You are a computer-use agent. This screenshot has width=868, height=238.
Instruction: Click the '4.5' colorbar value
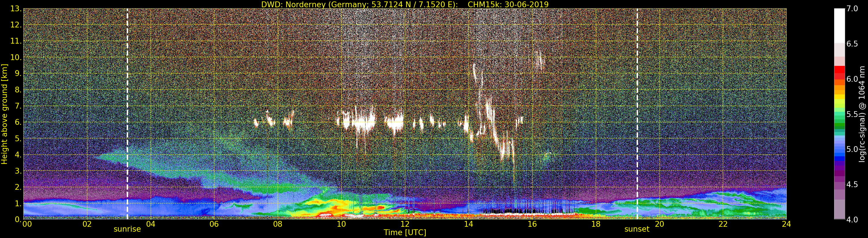pyautogui.click(x=852, y=184)
